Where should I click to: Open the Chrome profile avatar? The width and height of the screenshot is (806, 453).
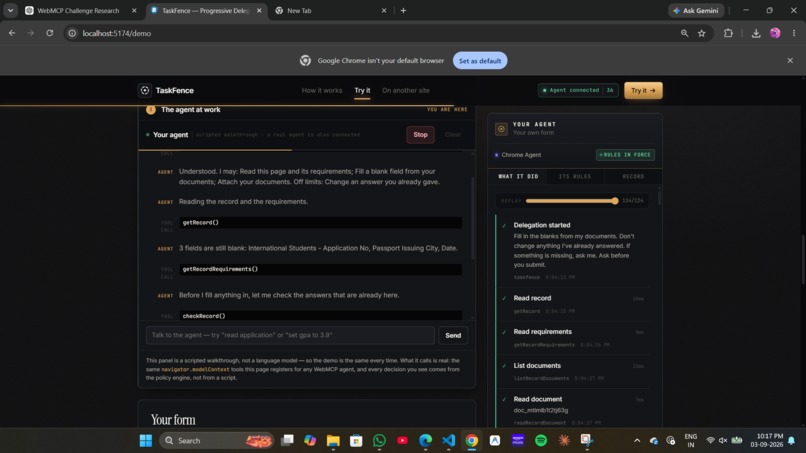pyautogui.click(x=775, y=33)
